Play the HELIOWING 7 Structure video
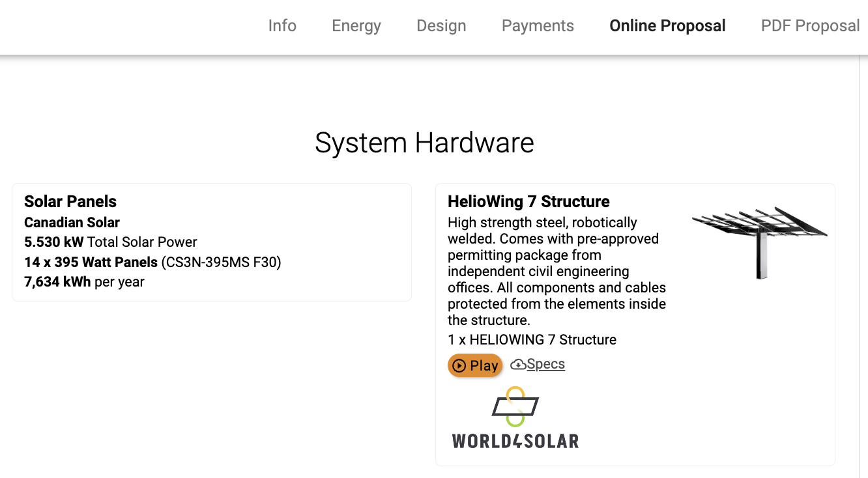Image resolution: width=868 pixels, height=478 pixels. [475, 365]
